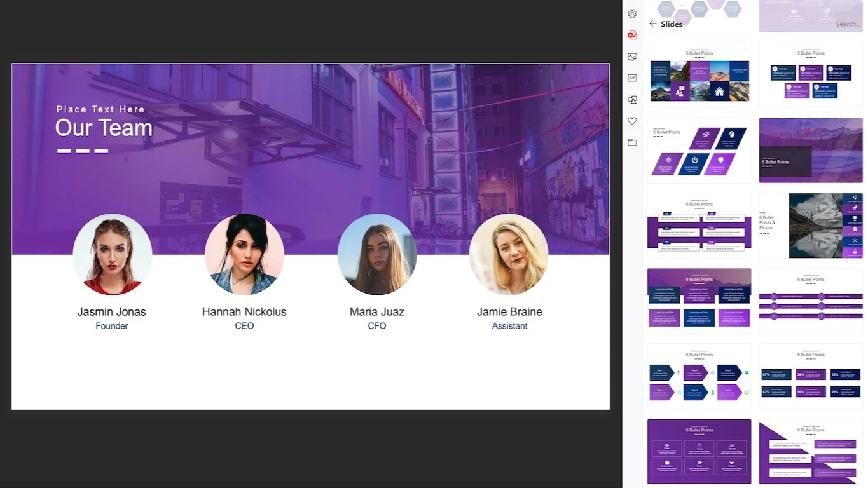Choose the percentage boxes 6 Bullet Points thumbnail

[811, 376]
